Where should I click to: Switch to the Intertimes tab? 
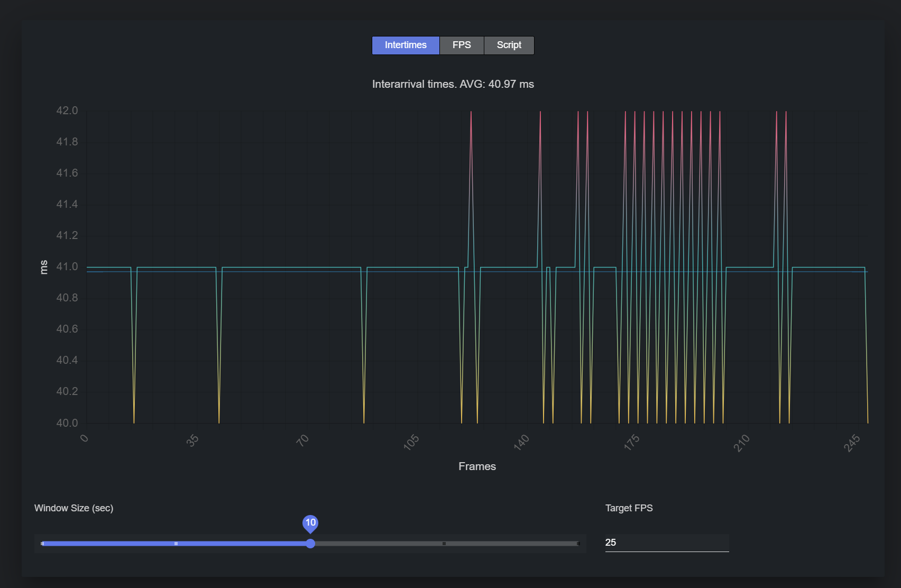(406, 45)
